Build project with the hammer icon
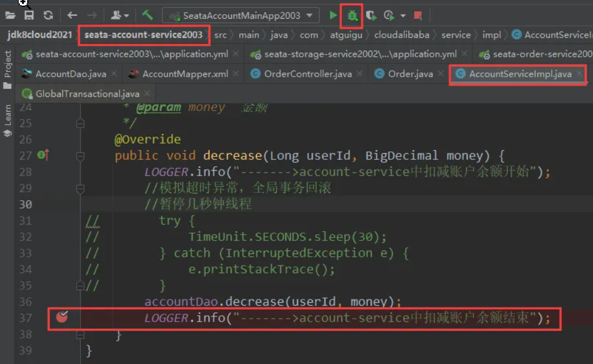This screenshot has height=364, width=593. [147, 15]
